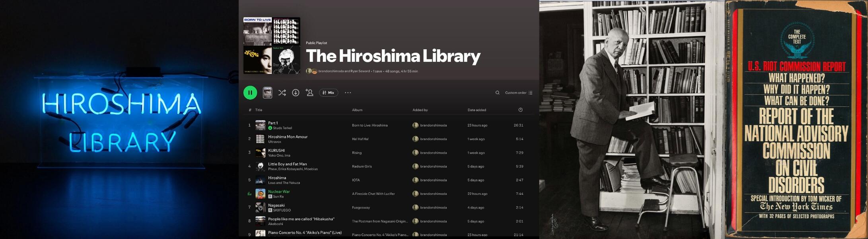Open album Born to Live: Hiroshima

pyautogui.click(x=370, y=125)
